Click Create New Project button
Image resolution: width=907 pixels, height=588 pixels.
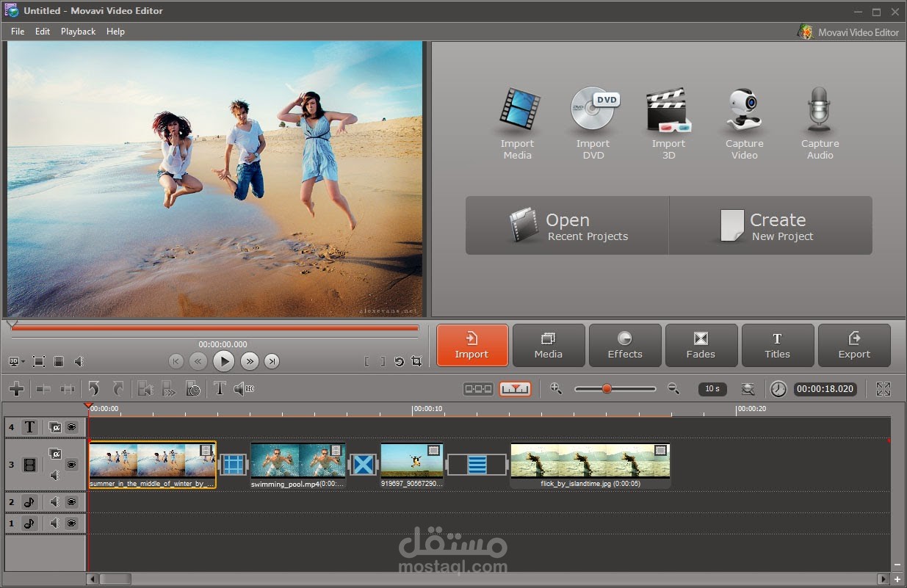[x=770, y=225]
